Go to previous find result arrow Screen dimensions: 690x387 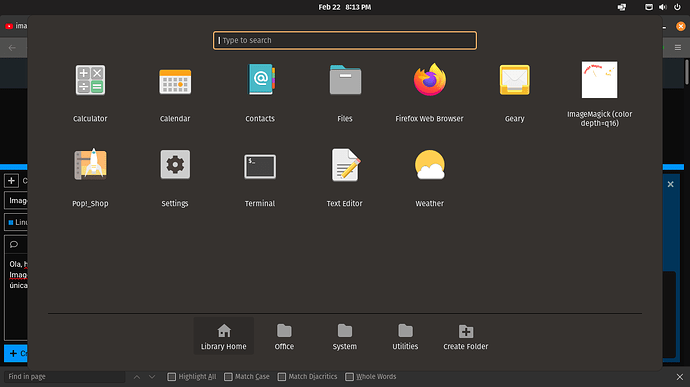[x=137, y=376]
